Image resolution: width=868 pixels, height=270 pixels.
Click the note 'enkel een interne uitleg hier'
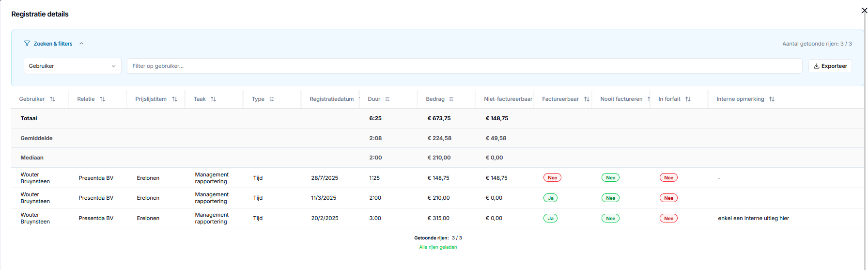753,218
